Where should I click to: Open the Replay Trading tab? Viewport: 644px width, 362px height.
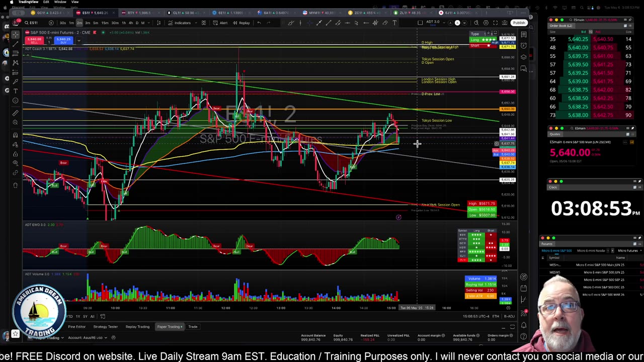(x=137, y=327)
